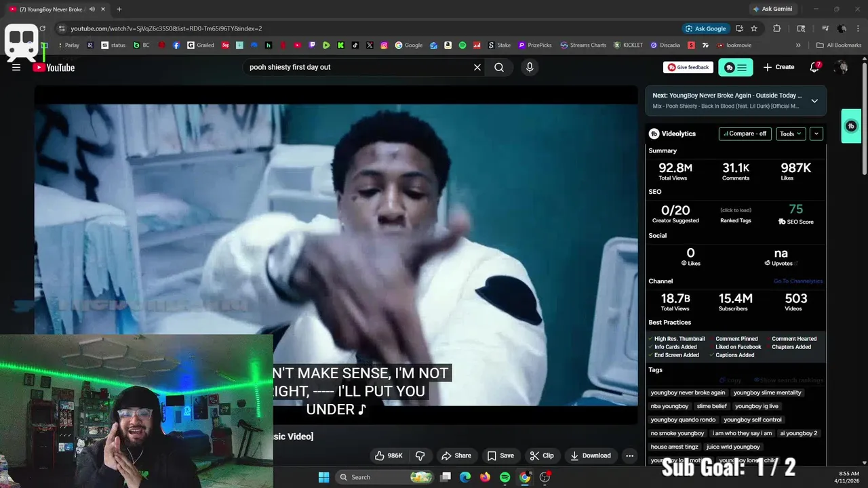Click the Ask Google button in address bar
The height and width of the screenshot is (488, 868).
click(x=705, y=28)
